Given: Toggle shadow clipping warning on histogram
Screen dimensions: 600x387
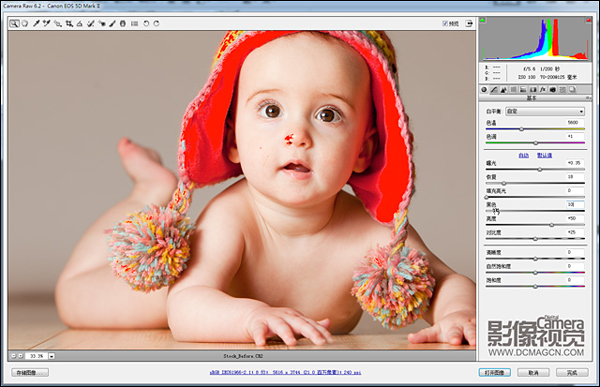Looking at the screenshot, I should pyautogui.click(x=483, y=20).
